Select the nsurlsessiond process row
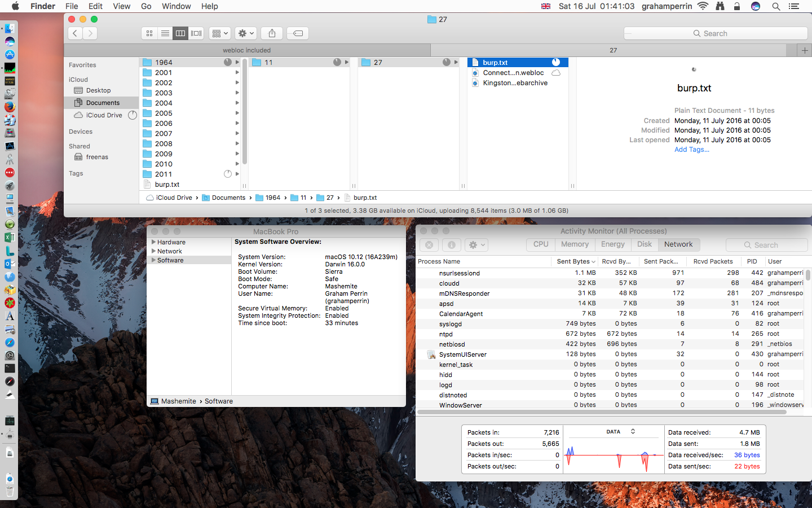Image resolution: width=812 pixels, height=508 pixels. pos(610,273)
